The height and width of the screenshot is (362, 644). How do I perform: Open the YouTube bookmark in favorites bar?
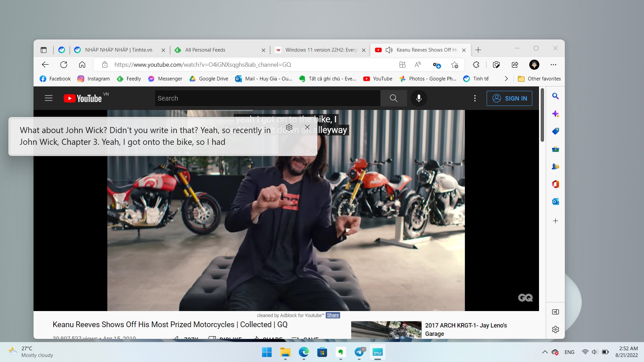coord(378,79)
